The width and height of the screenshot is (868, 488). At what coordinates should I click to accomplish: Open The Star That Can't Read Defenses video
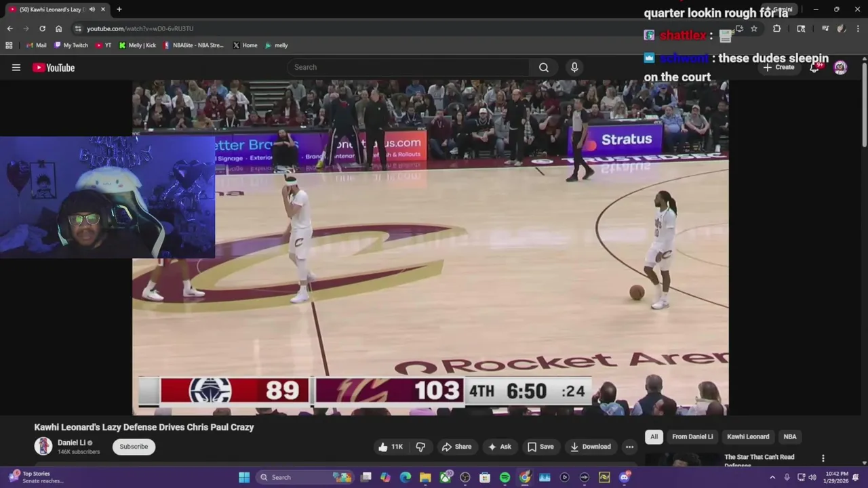pyautogui.click(x=759, y=460)
